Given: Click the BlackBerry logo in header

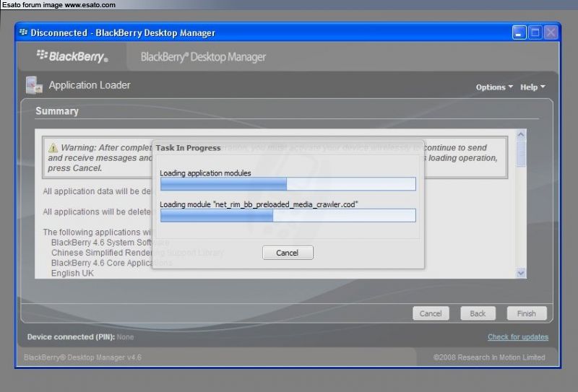Looking at the screenshot, I should [72, 56].
